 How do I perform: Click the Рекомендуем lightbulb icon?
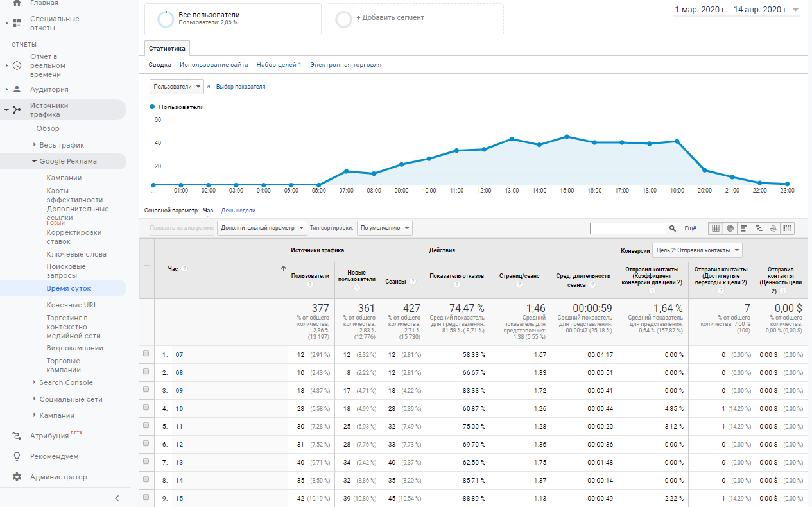tap(17, 456)
